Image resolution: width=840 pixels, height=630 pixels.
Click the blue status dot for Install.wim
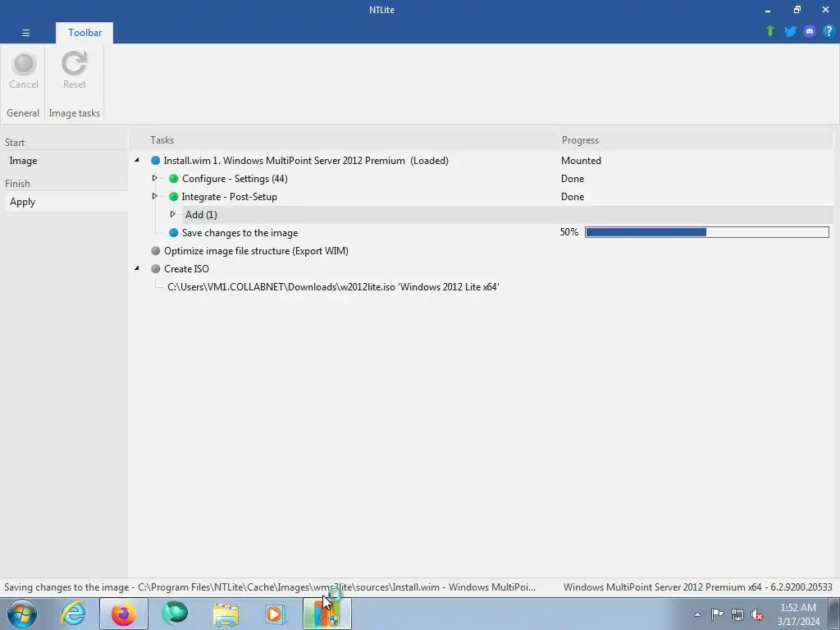(155, 161)
